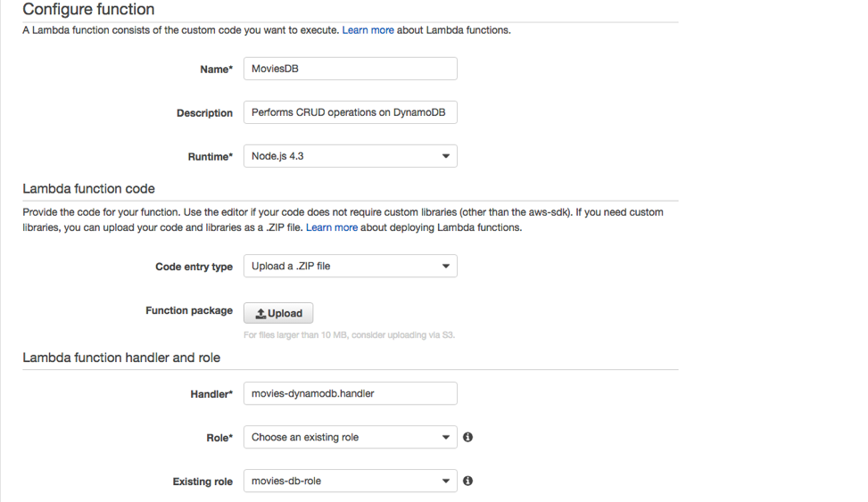Click the 'Function package' label

(x=189, y=310)
